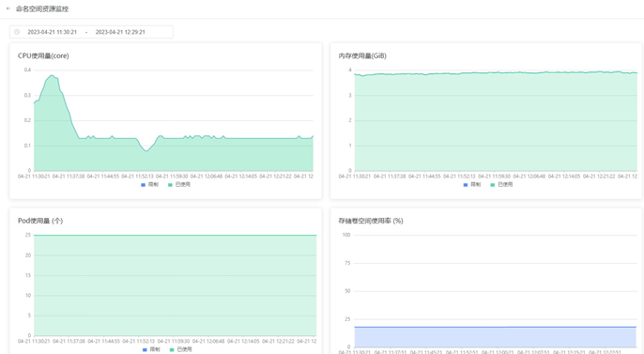Click the 命名空间资源监控 page title
This screenshot has width=644, height=354.
click(42, 8)
